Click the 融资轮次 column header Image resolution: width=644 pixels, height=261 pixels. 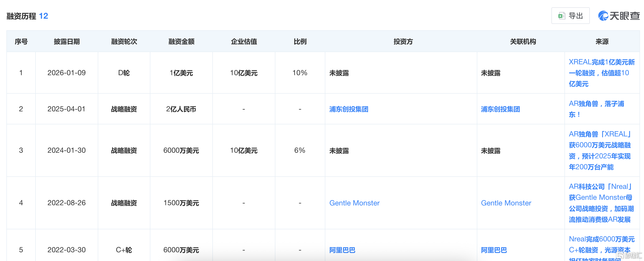tap(124, 41)
